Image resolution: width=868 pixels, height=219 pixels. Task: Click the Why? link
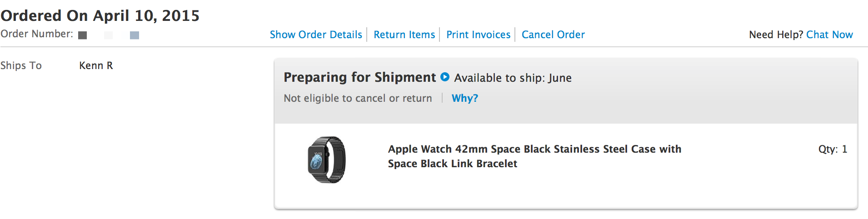[464, 98]
